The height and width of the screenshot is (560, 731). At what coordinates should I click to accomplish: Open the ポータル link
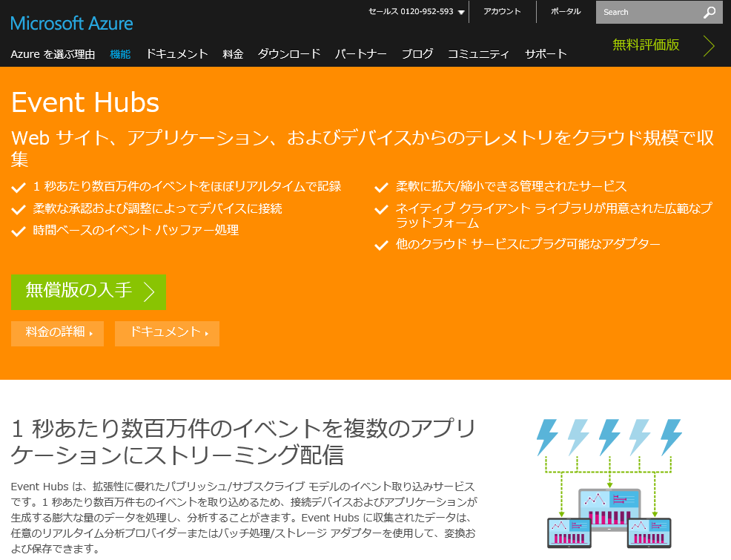pyautogui.click(x=566, y=12)
